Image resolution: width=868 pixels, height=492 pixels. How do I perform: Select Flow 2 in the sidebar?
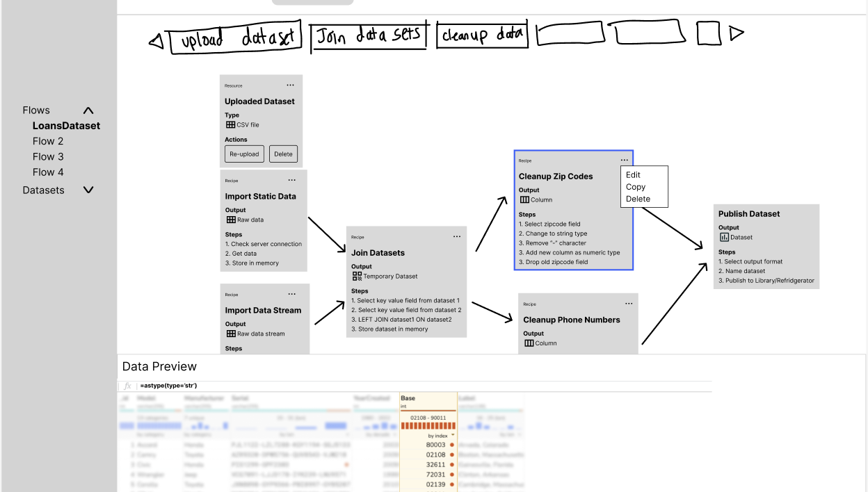point(48,141)
